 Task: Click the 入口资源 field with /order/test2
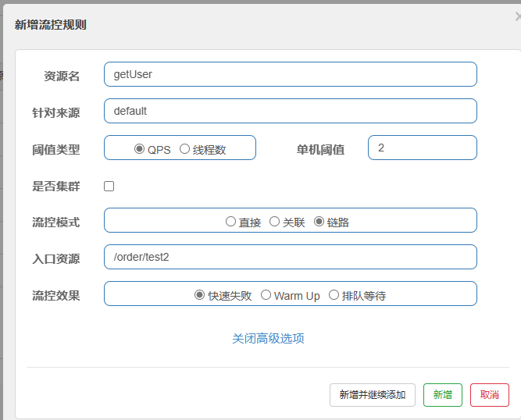(291, 257)
